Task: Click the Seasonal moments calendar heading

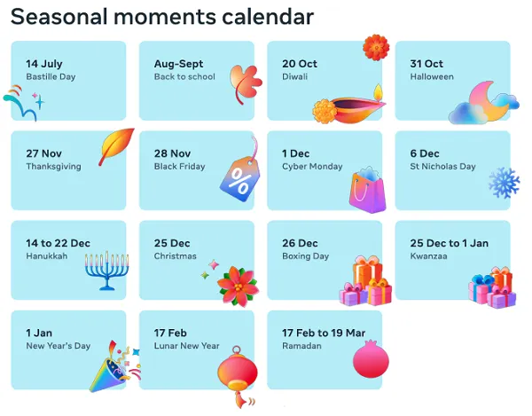Action: (x=162, y=17)
